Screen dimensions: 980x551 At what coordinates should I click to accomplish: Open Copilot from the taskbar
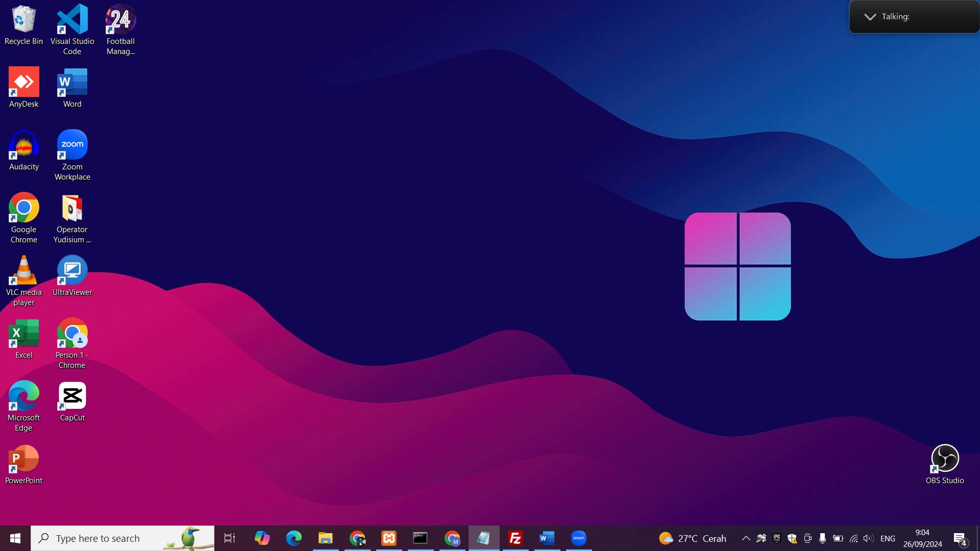(262, 538)
